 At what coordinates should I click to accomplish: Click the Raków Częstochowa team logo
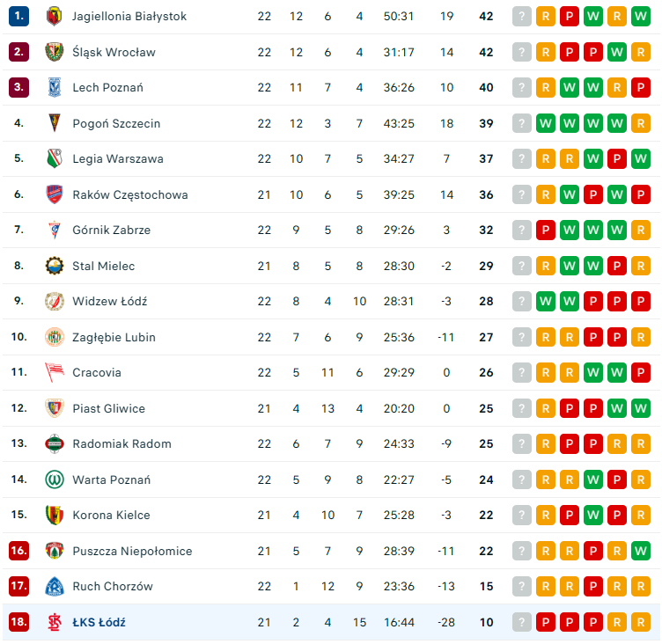(55, 194)
